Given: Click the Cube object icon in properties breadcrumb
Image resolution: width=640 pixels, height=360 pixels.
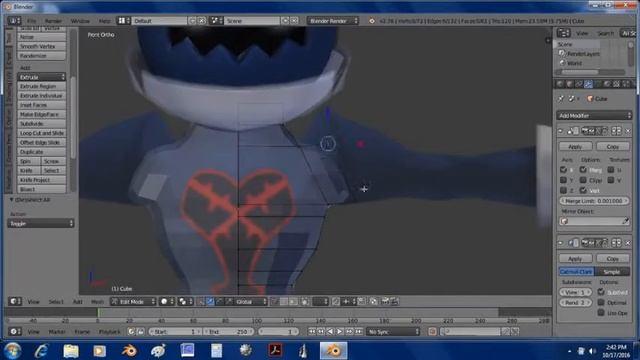Looking at the screenshot, I should (x=589, y=98).
